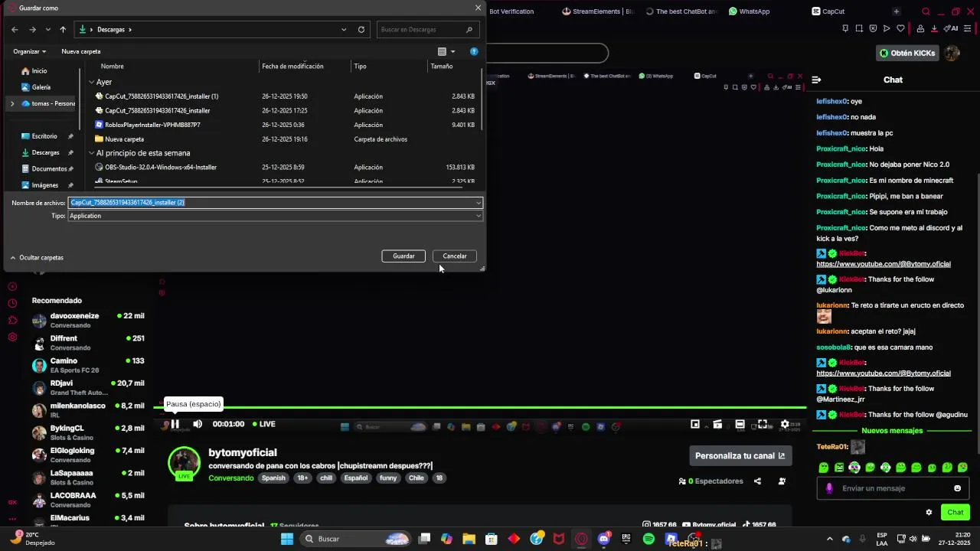Viewport: 980px width, 551px height.
Task: Click the Spanish stream tag
Action: coord(273,478)
